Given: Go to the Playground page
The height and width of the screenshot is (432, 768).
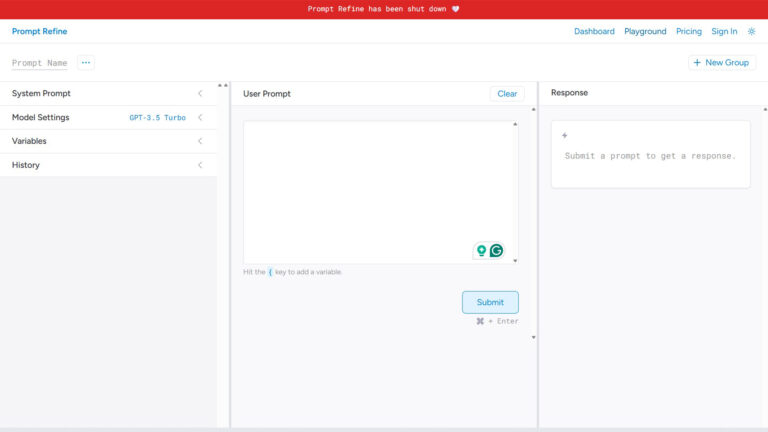Looking at the screenshot, I should (645, 31).
